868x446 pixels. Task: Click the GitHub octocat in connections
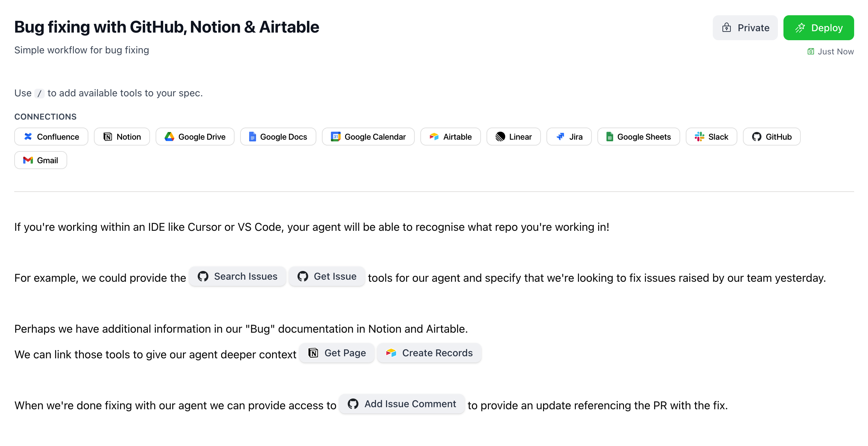(757, 137)
